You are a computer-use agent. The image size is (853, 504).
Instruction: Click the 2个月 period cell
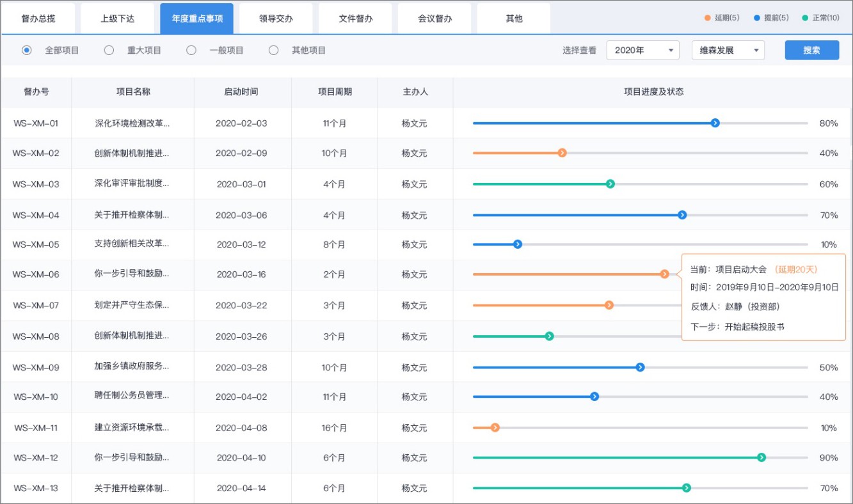coord(334,275)
